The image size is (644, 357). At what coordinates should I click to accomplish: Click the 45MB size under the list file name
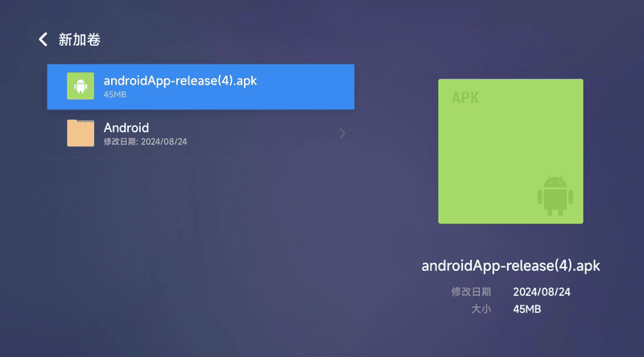[114, 95]
